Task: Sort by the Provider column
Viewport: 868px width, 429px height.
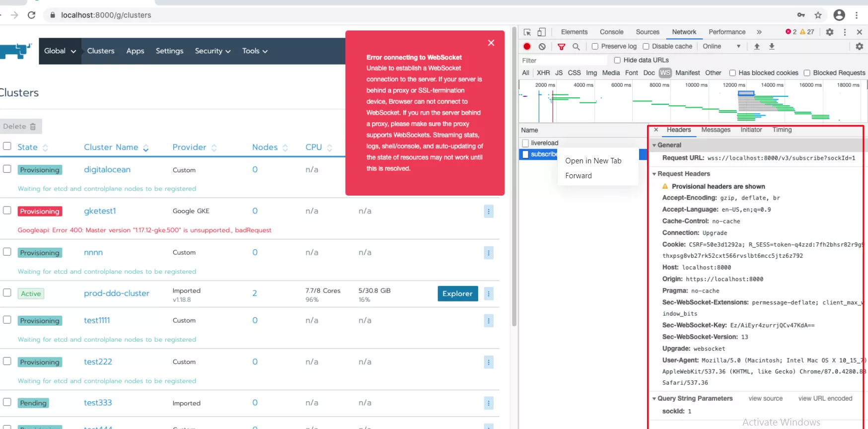Action: coord(195,147)
